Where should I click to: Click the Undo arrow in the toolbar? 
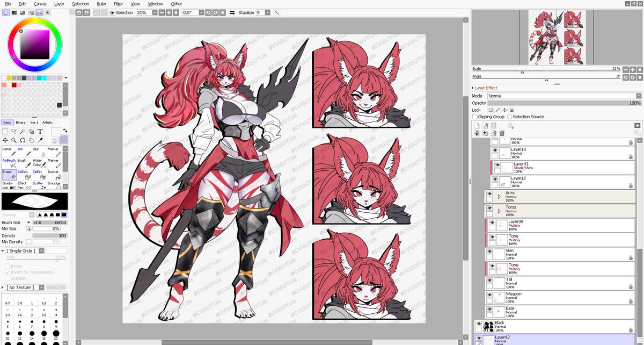pyautogui.click(x=78, y=12)
